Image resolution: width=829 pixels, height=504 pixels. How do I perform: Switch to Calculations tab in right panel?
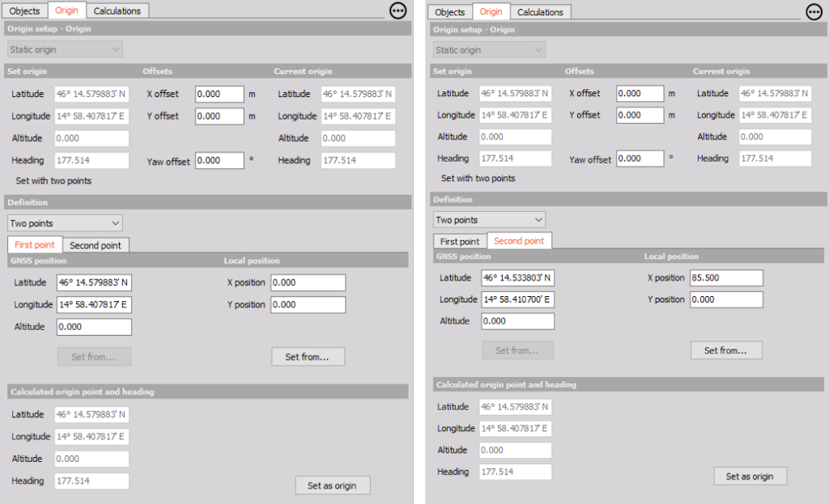[x=540, y=11]
